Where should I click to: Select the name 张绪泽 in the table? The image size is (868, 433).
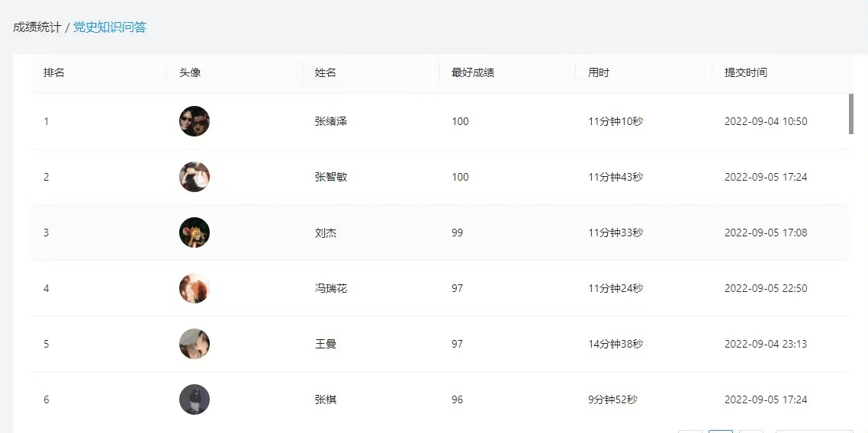(x=331, y=121)
